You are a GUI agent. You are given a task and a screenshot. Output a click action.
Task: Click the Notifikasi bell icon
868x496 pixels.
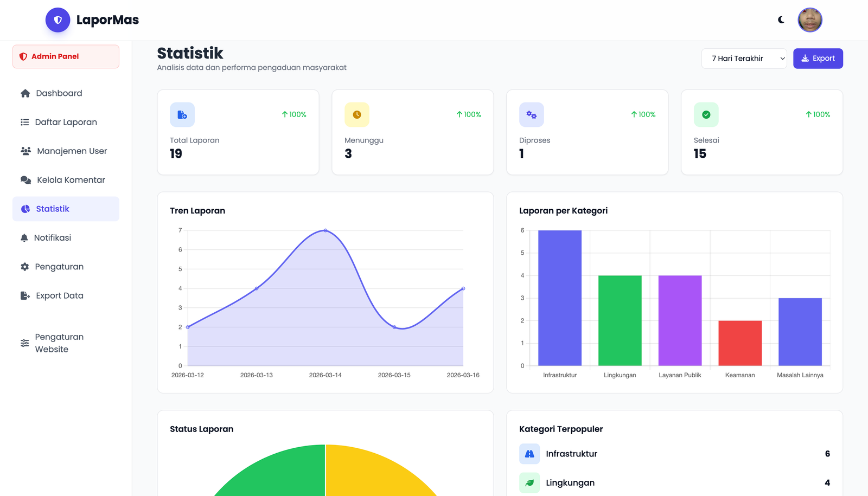[x=24, y=238]
